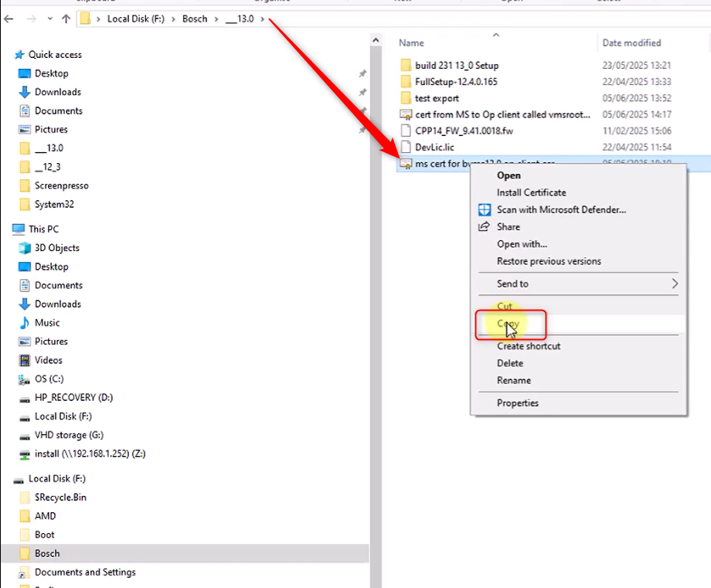This screenshot has width=711, height=588.
Task: Choose Install Certificate in context menu
Action: pyautogui.click(x=531, y=192)
